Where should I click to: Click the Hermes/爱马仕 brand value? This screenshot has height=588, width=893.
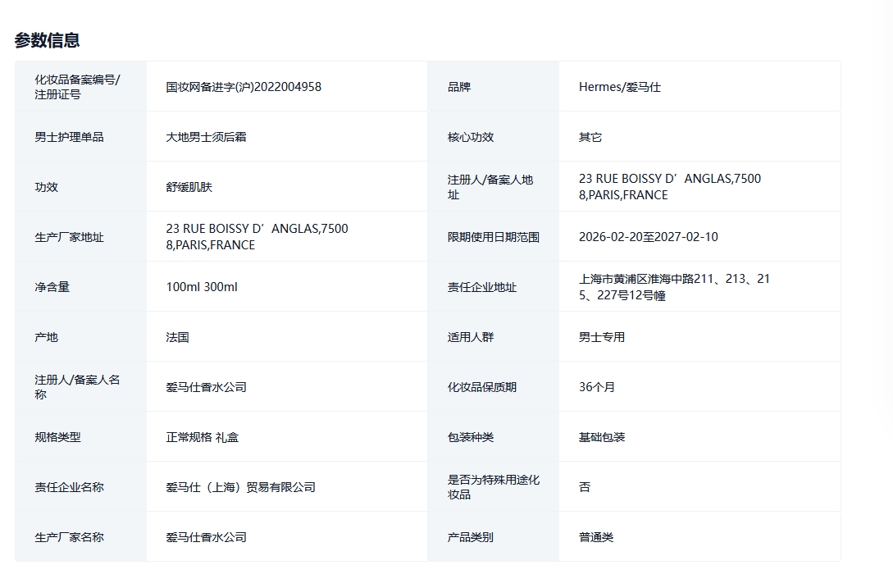pyautogui.click(x=619, y=87)
